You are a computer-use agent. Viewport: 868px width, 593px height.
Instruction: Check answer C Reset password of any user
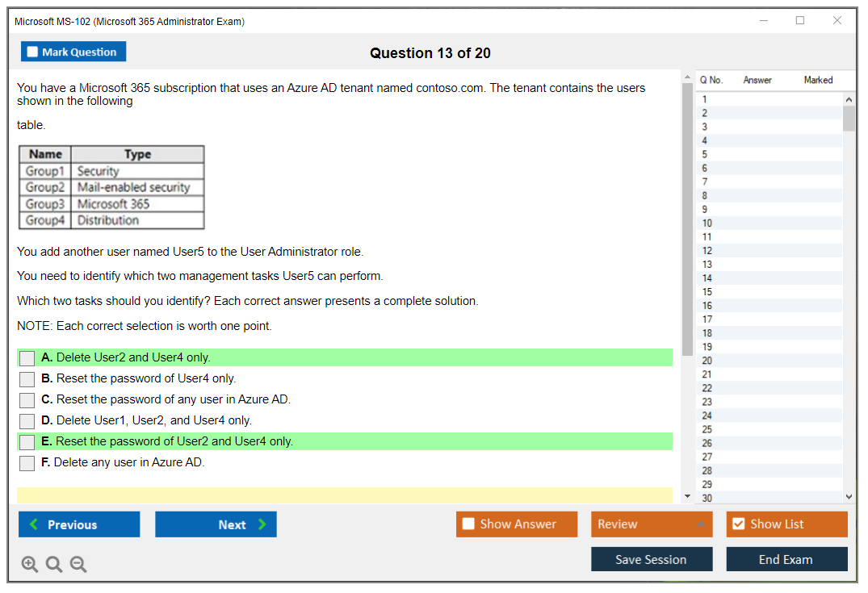[x=27, y=400]
